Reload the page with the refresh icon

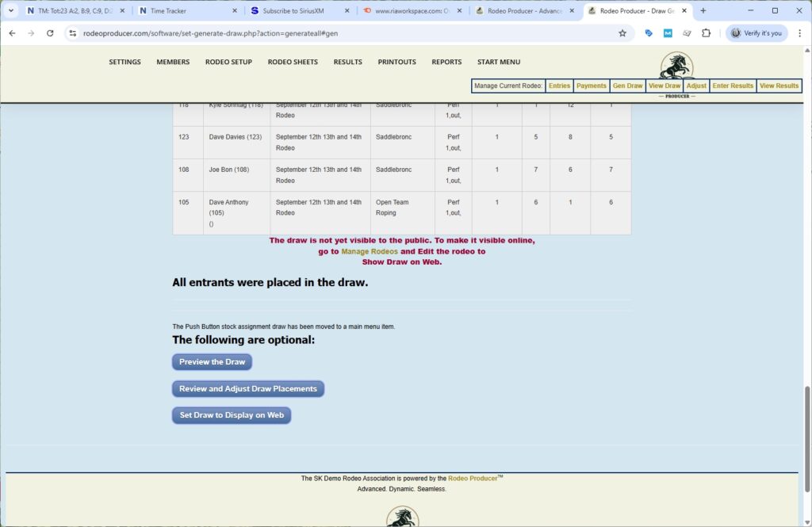click(x=50, y=33)
